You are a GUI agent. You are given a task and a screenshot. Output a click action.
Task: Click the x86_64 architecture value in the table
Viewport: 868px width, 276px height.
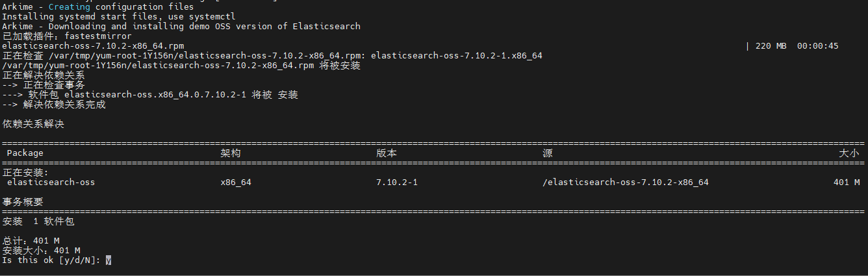click(236, 182)
